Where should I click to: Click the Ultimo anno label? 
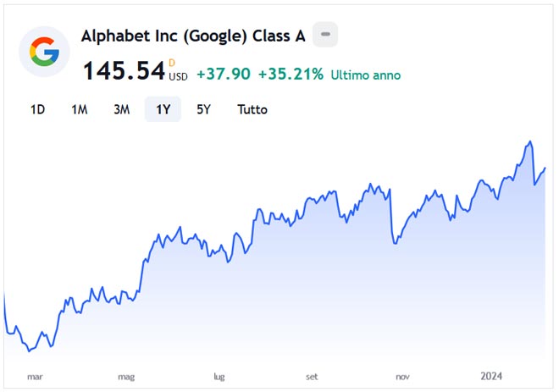[366, 75]
